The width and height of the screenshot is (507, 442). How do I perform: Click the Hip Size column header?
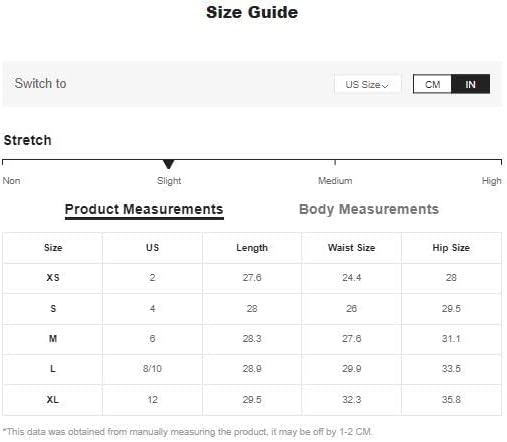(451, 248)
